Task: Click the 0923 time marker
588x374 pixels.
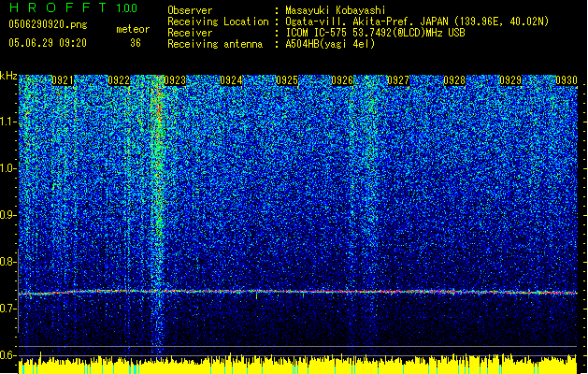Action: pyautogui.click(x=175, y=80)
